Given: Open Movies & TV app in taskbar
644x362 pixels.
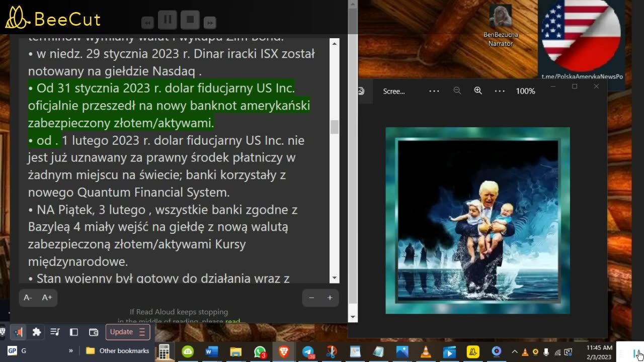Looking at the screenshot, I should [449, 352].
